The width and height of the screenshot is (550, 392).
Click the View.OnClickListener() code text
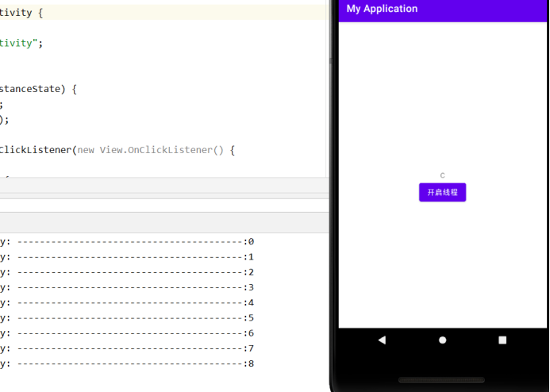(161, 150)
